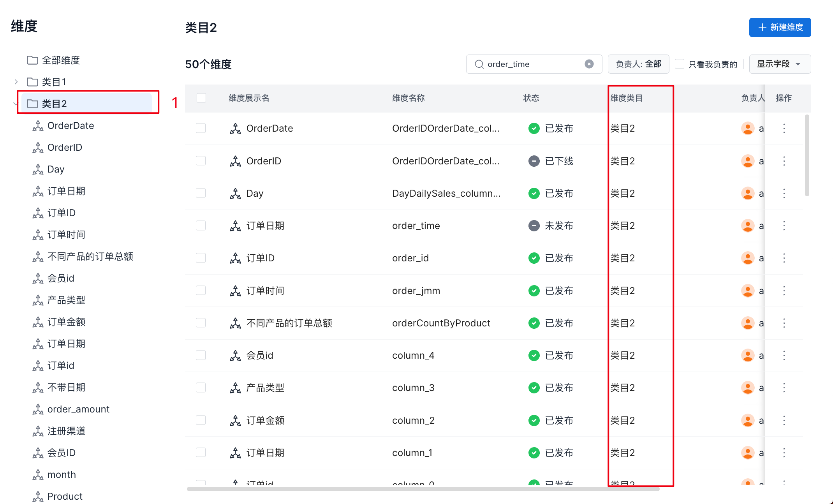Toggle 只看我负责的 checkbox
Screen dimensions: 833x504
(x=680, y=64)
